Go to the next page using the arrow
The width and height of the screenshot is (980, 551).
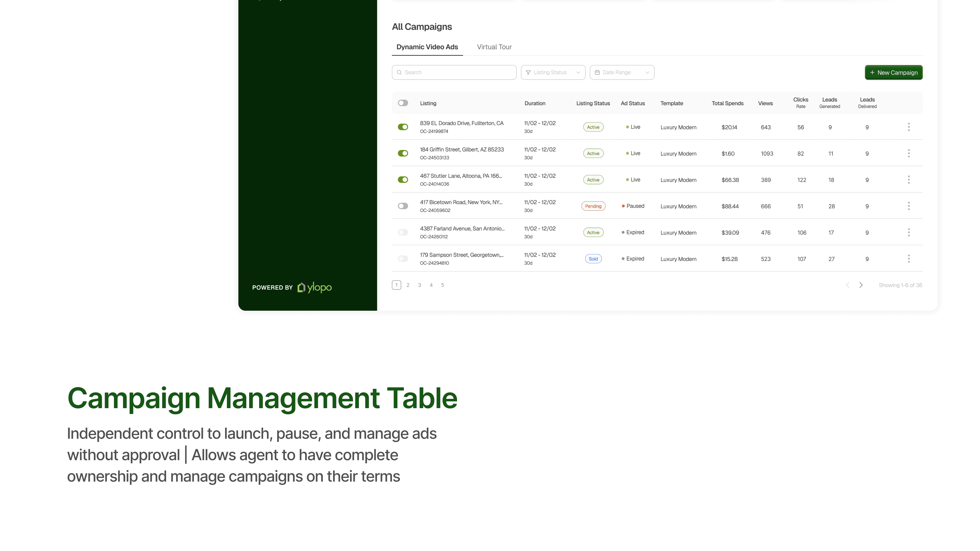[x=861, y=285]
